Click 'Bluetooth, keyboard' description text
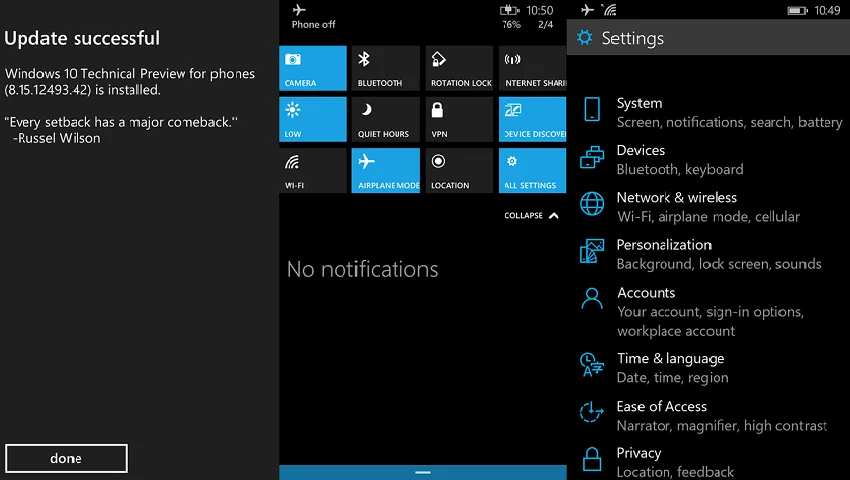850x480 pixels. coord(680,169)
